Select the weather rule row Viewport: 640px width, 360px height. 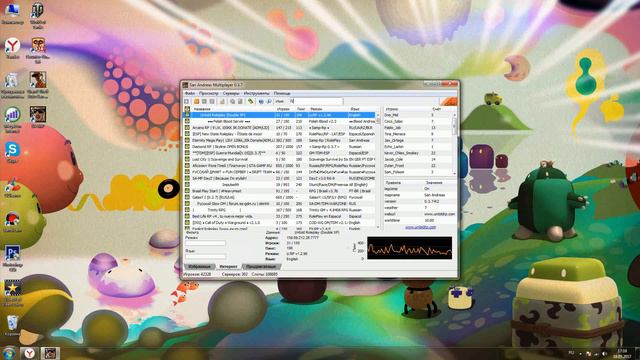coord(420,208)
